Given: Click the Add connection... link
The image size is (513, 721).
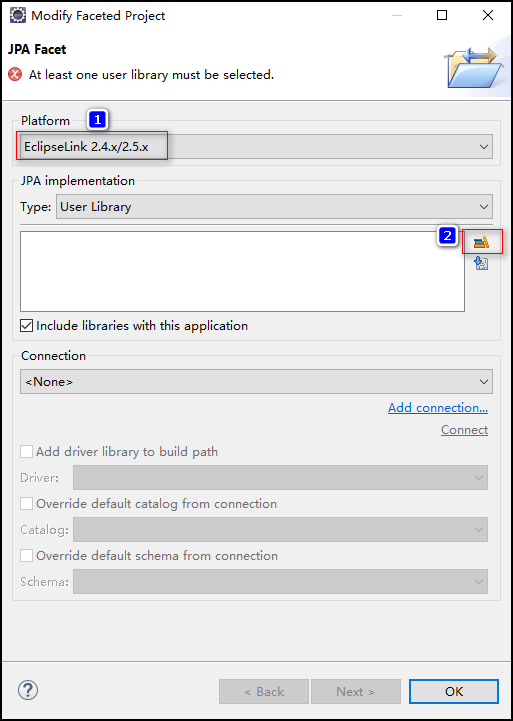Looking at the screenshot, I should coord(438,408).
